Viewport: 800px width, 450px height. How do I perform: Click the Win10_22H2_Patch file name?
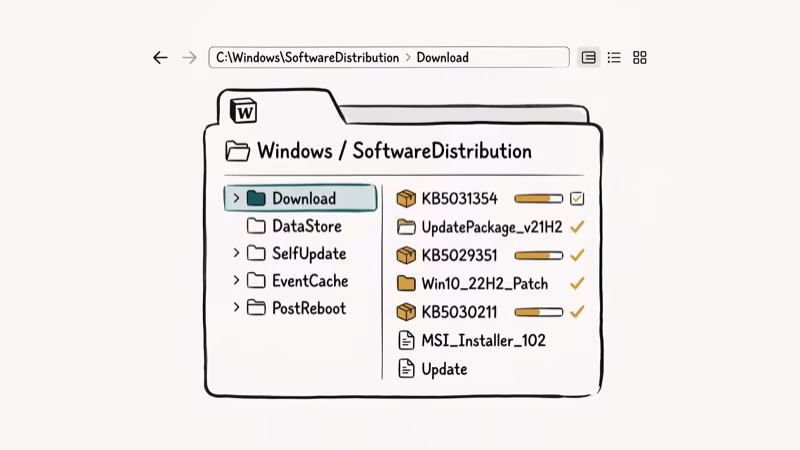485,284
